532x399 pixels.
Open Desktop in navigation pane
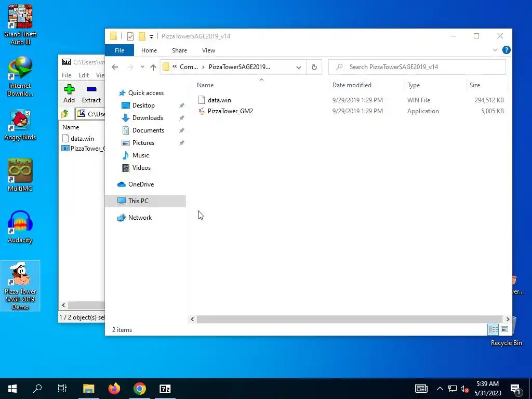[x=143, y=105]
